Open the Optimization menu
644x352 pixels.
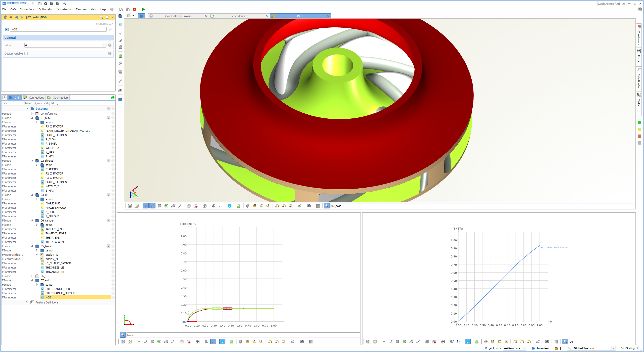point(46,9)
